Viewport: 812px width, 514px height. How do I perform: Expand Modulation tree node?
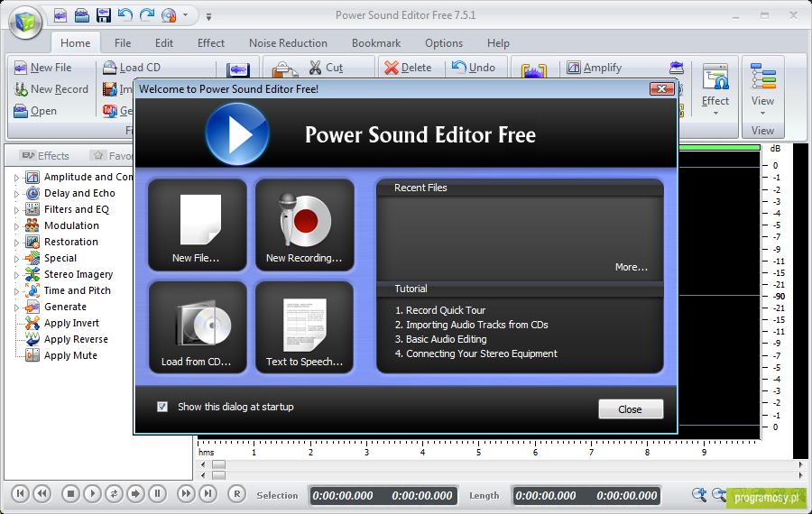pos(16,226)
